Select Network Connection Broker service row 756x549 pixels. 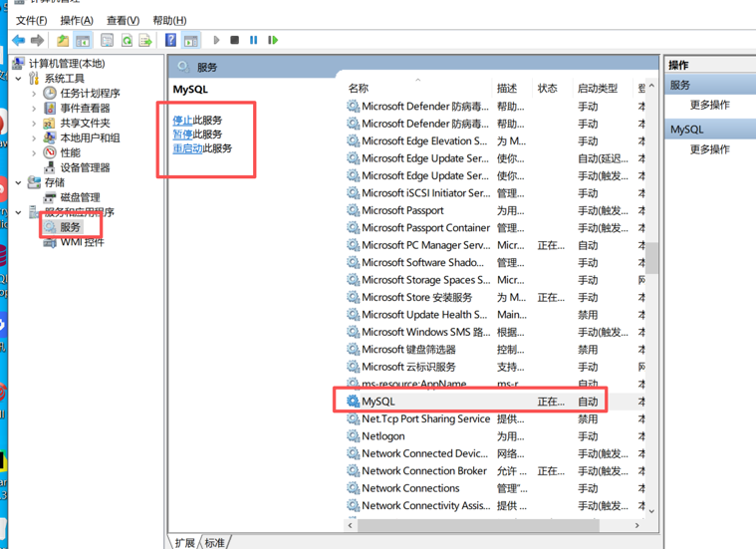[x=496, y=470]
